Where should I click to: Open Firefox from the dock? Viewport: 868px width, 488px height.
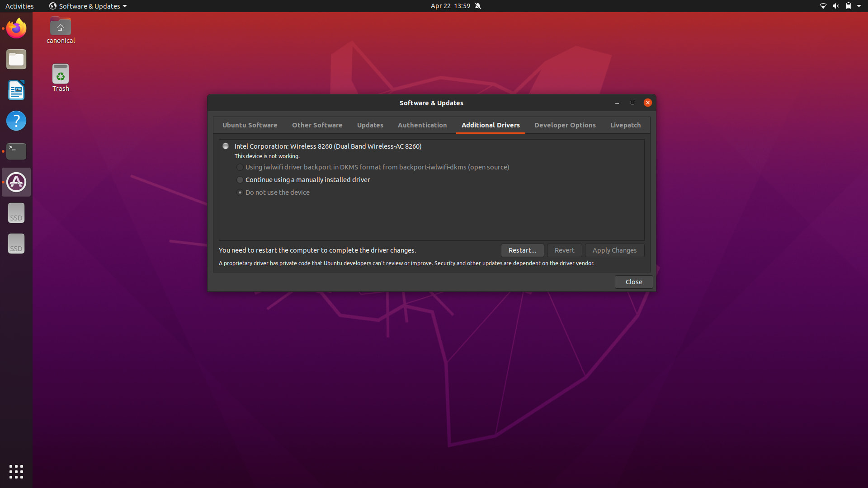(x=16, y=28)
